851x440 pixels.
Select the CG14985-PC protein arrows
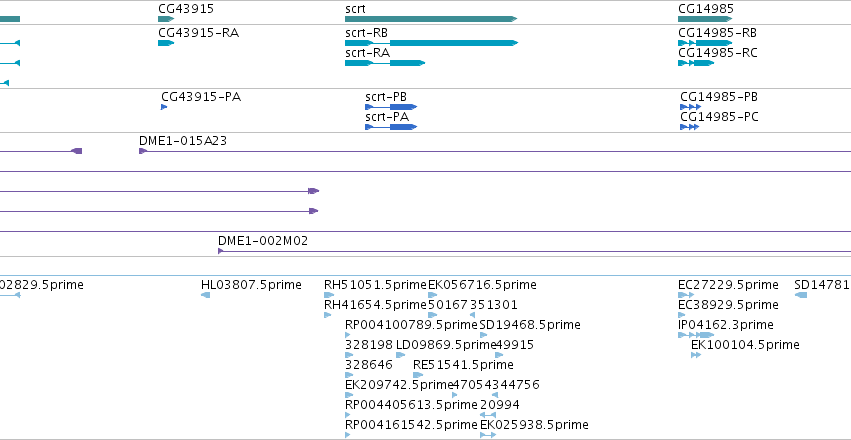pos(689,127)
